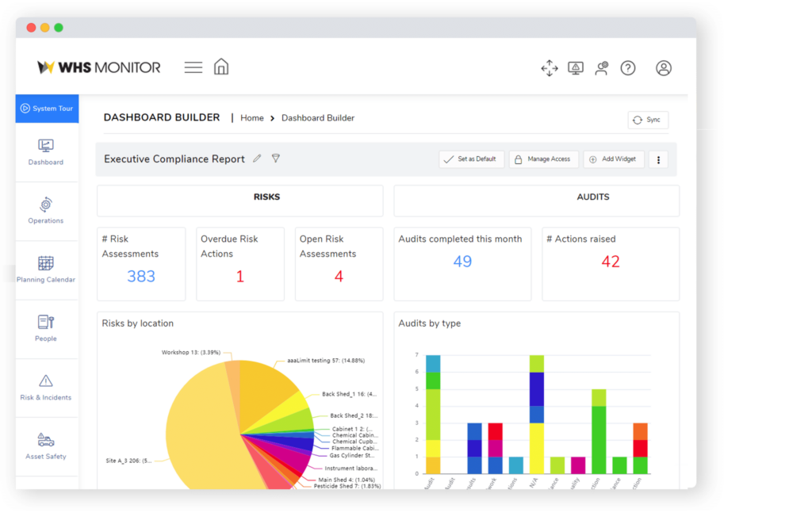Open the three-dot more options menu

[x=658, y=159]
